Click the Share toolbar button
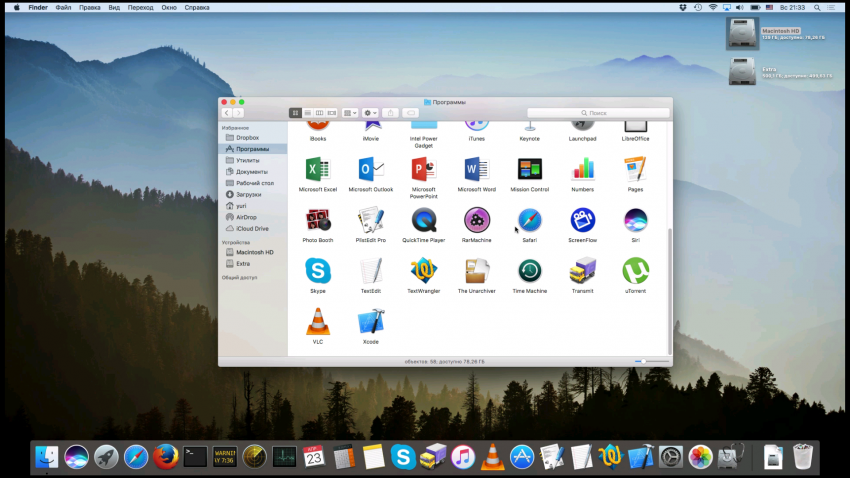This screenshot has width=850, height=478. pos(390,113)
